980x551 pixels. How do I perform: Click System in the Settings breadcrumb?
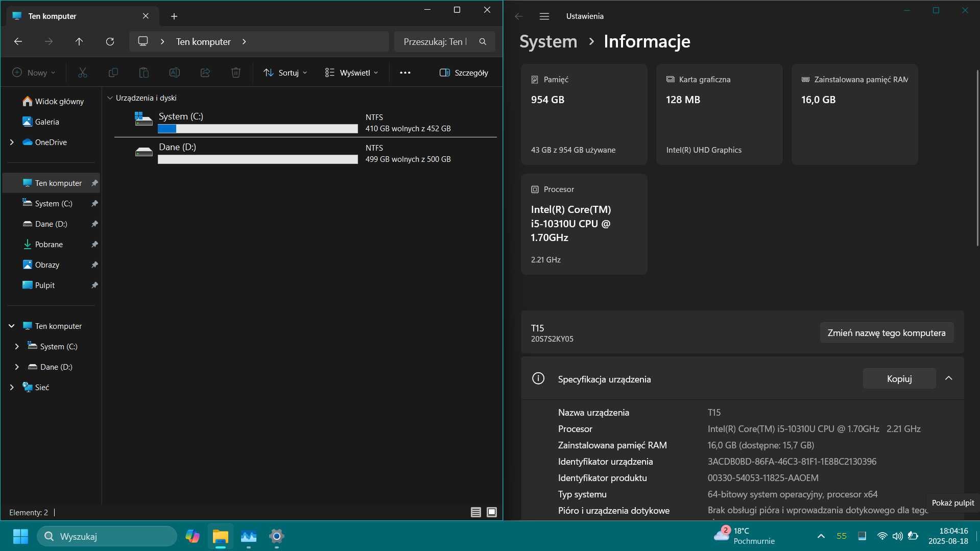548,41
